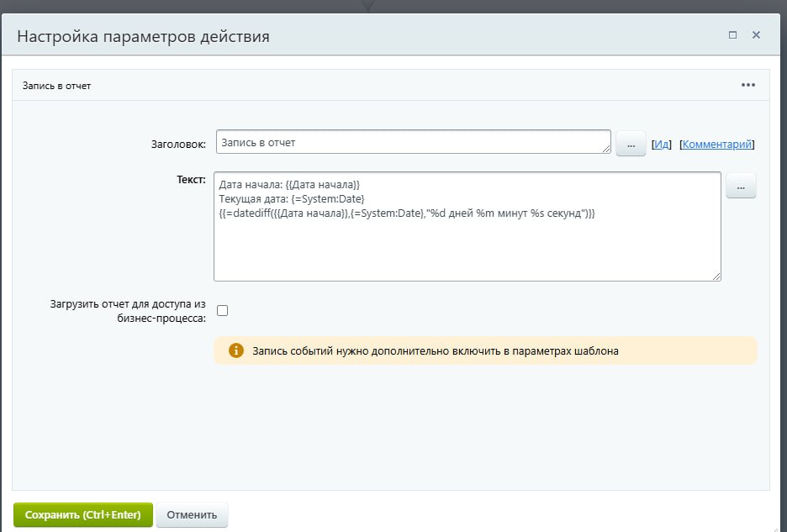Viewport: 787px width, 532px height.
Task: Click the Запись в отчет section header
Action: 56,86
